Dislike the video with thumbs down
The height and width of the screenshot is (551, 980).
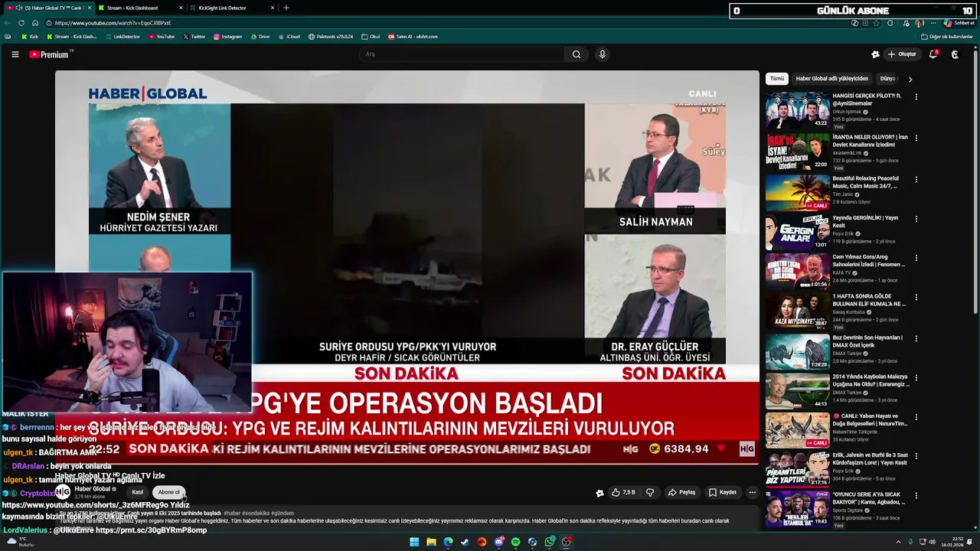pyautogui.click(x=650, y=493)
